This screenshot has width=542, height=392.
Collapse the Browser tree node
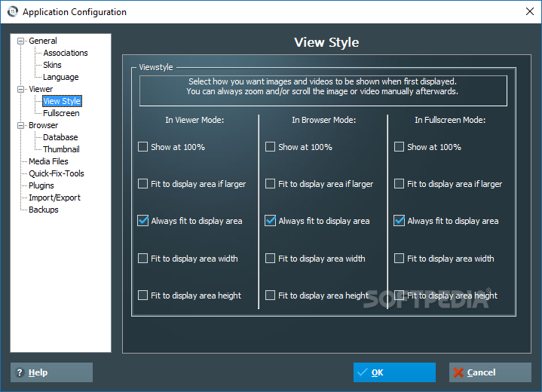pos(21,125)
